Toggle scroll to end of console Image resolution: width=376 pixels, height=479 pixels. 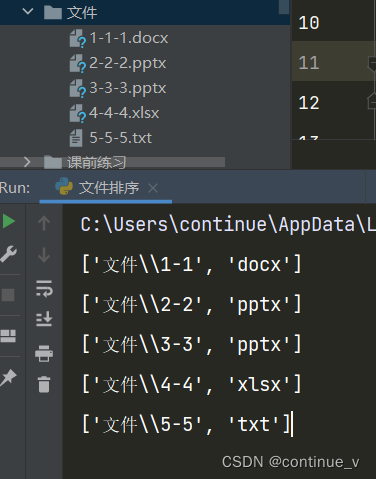coord(44,319)
